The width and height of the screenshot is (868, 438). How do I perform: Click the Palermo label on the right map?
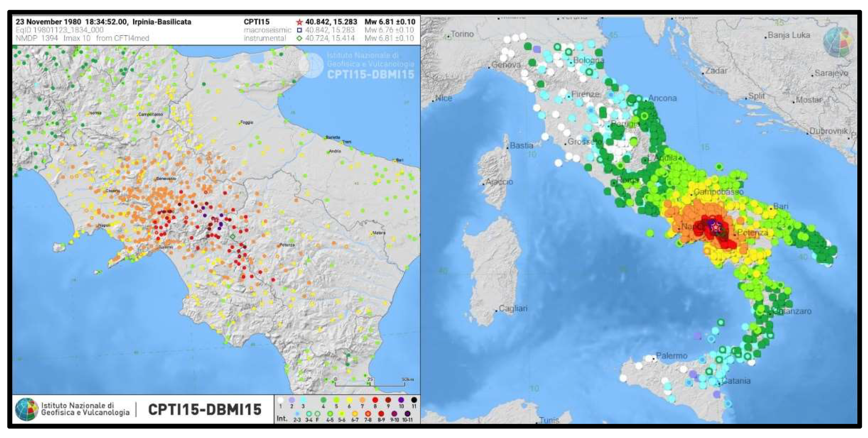point(671,355)
